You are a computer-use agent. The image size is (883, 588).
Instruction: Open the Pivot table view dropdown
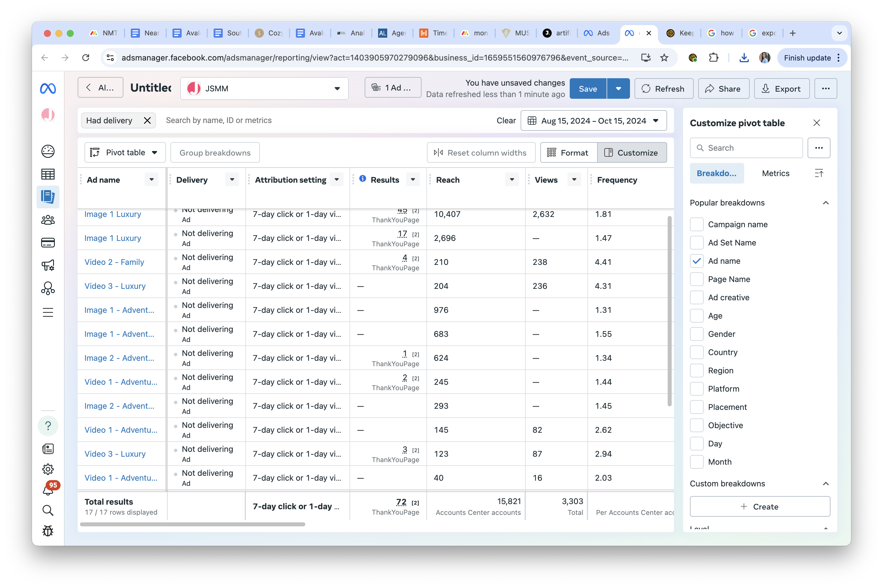click(125, 153)
